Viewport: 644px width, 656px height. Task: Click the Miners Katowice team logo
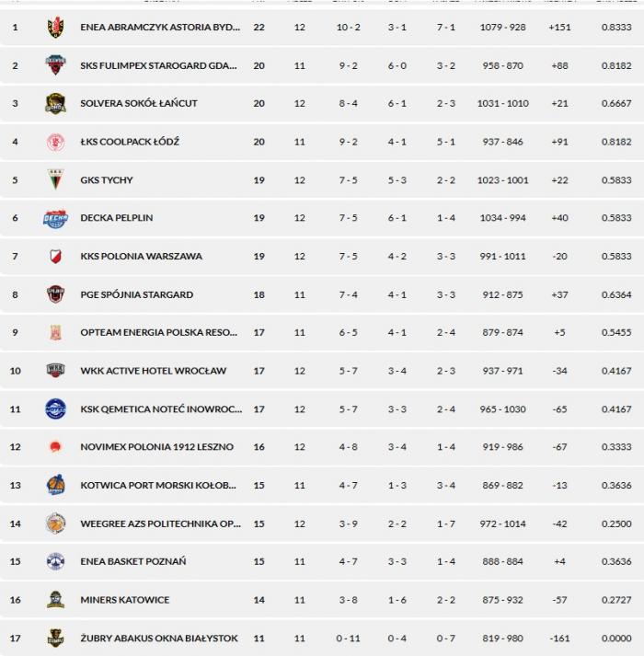pyautogui.click(x=55, y=600)
